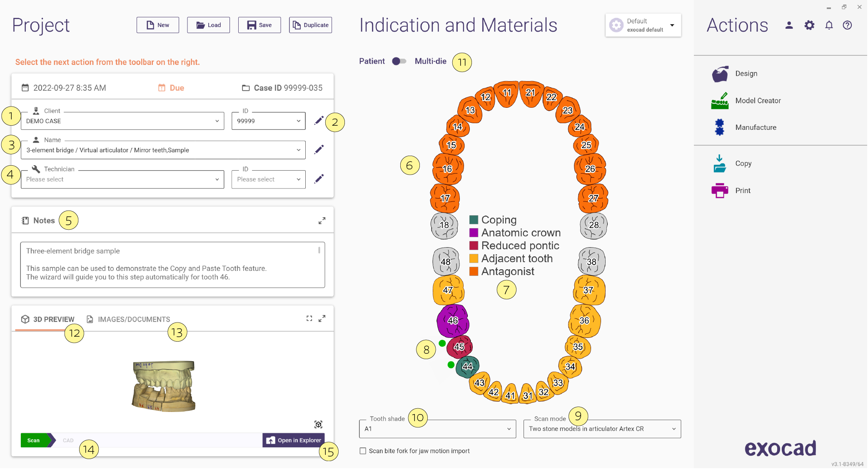Select tooth 46 anatomic crown

[453, 320]
